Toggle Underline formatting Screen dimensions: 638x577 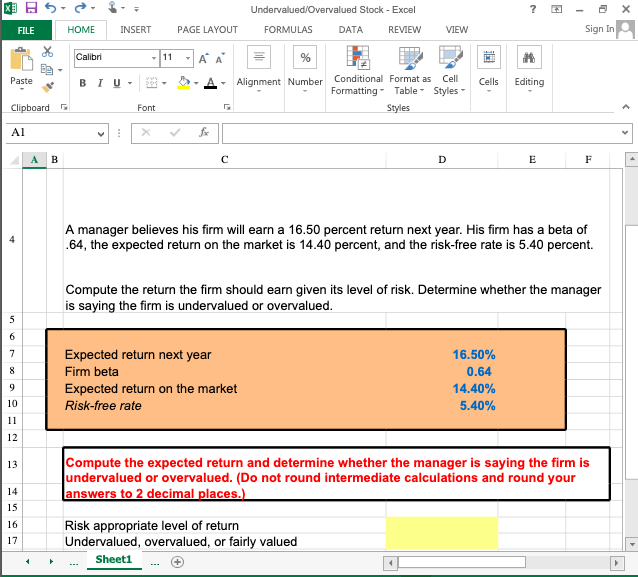click(x=117, y=83)
